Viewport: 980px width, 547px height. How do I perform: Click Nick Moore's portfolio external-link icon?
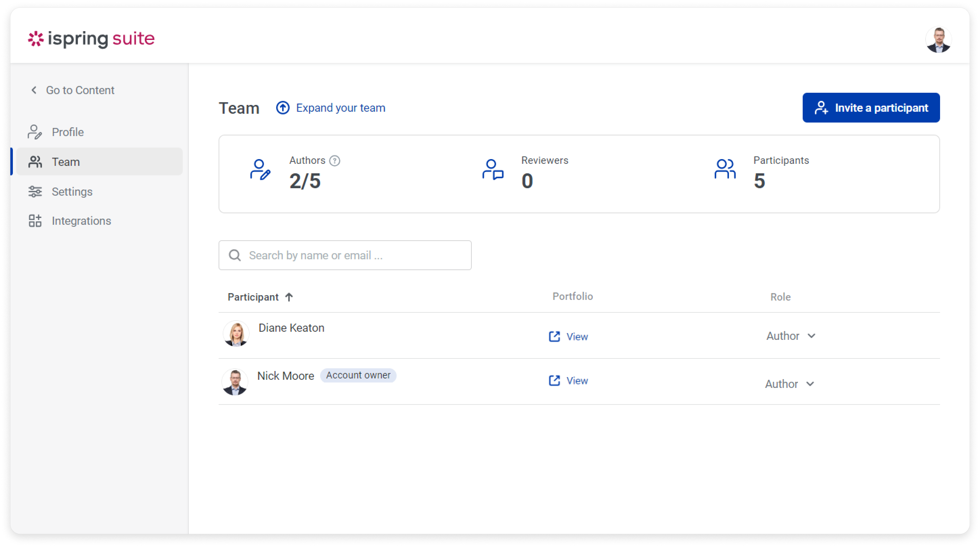(554, 380)
